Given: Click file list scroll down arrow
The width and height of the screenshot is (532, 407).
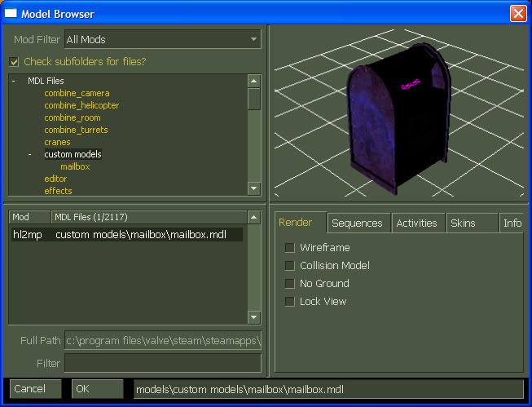Looking at the screenshot, I should 254,317.
